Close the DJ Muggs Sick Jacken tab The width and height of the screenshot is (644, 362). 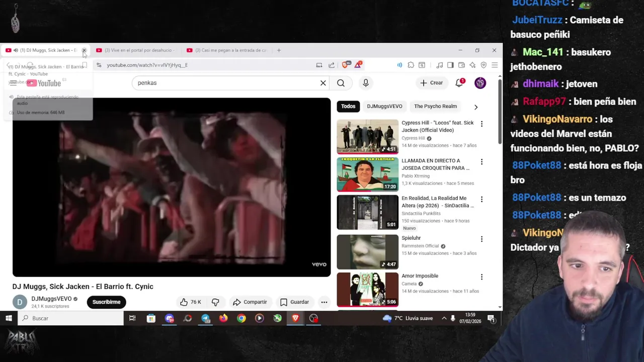[84, 50]
